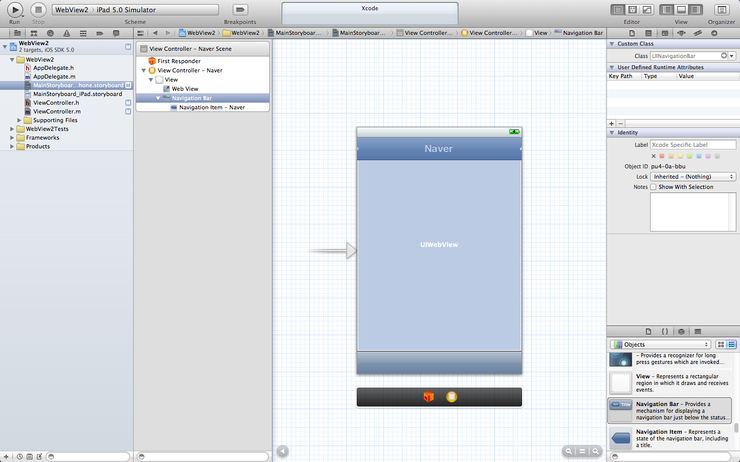Viewport: 740px width, 462px height.
Task: Choose the red label color
Action: coord(662,156)
